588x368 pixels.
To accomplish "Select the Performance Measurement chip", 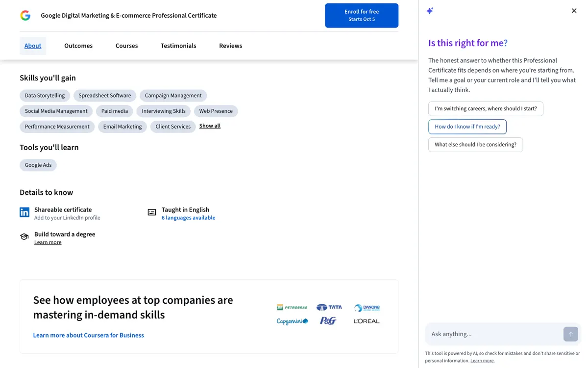I will (57, 127).
